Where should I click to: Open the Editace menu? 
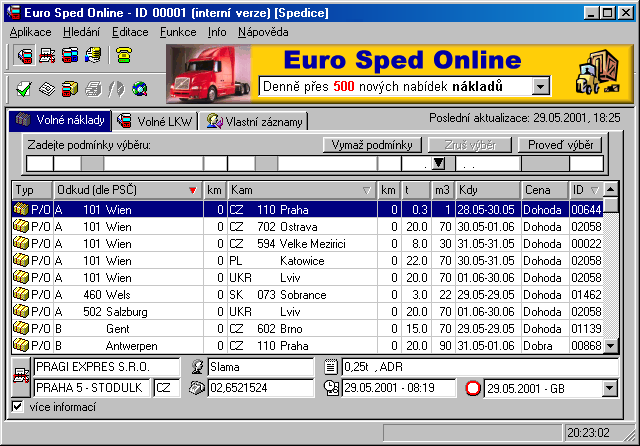click(130, 32)
